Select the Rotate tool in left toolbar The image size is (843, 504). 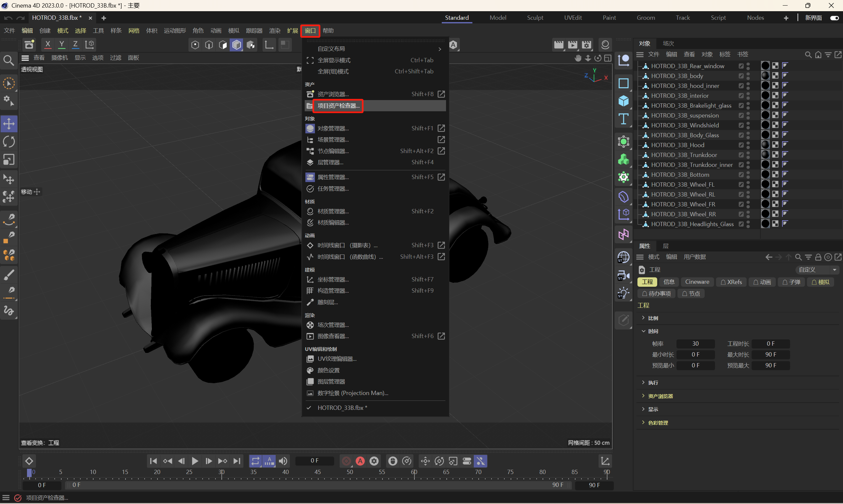[x=9, y=142]
